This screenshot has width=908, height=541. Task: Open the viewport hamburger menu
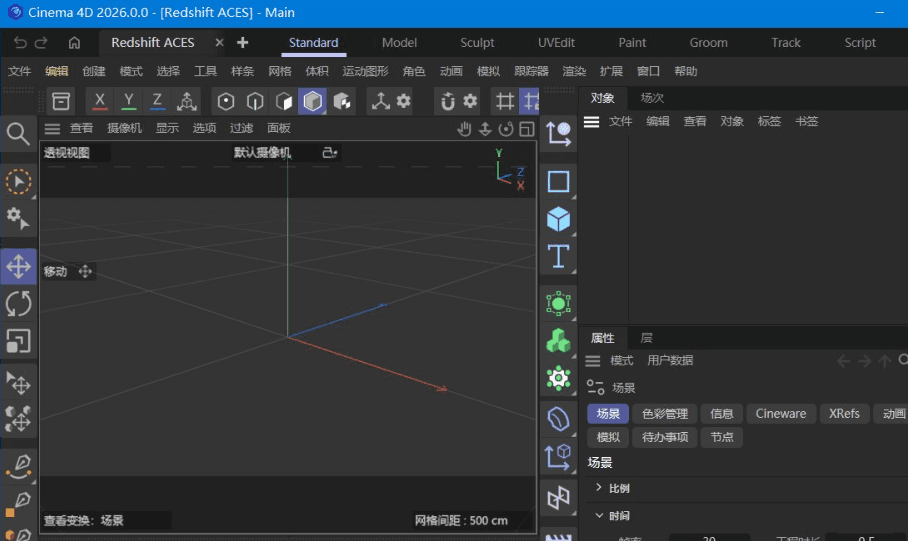click(x=52, y=129)
